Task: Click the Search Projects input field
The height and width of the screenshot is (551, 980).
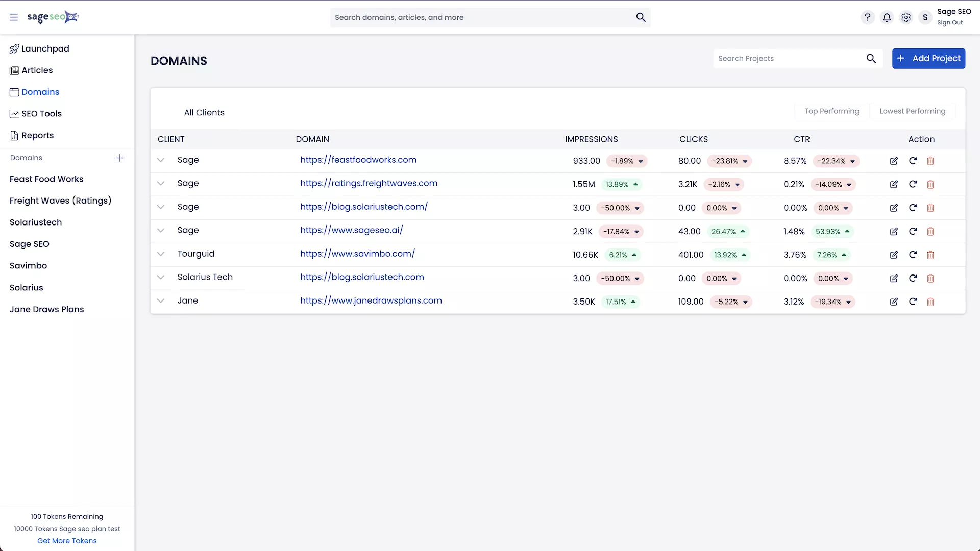Action: [789, 59]
